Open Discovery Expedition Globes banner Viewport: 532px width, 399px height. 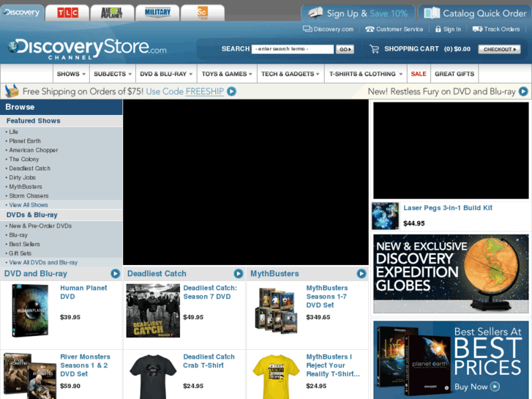point(451,273)
